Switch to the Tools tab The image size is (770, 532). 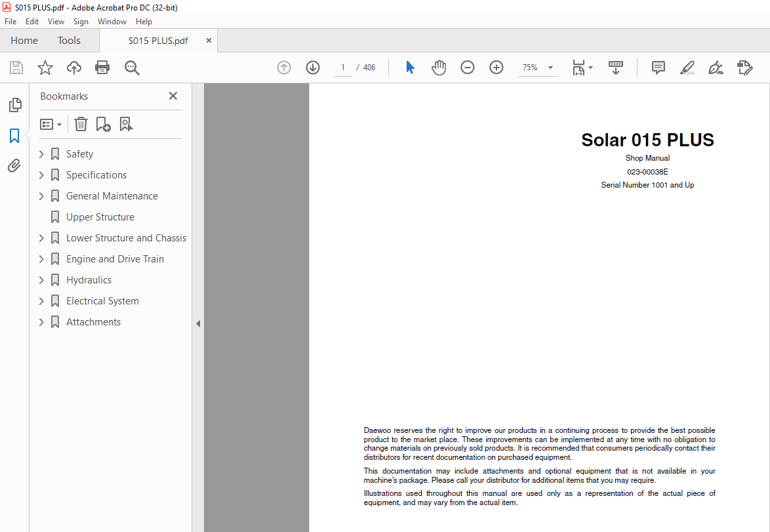click(69, 40)
